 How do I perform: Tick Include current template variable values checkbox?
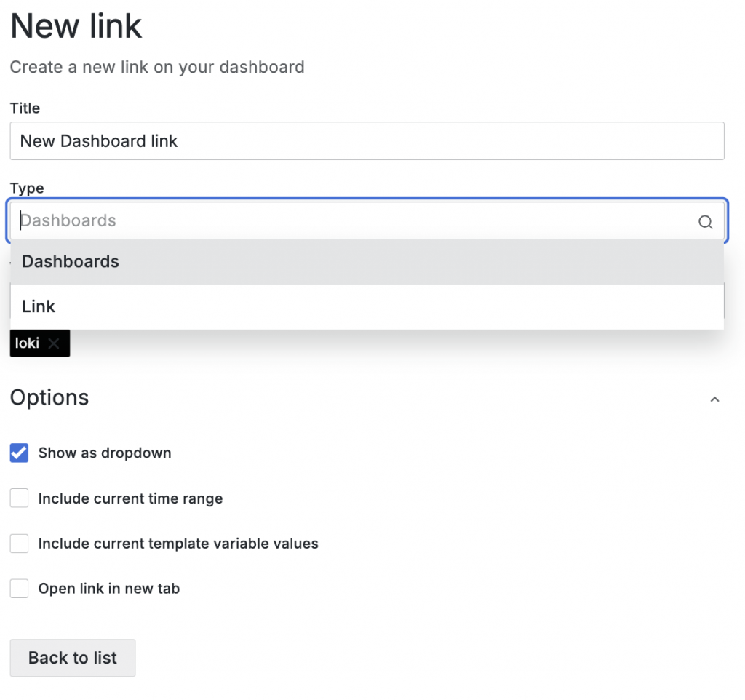[x=19, y=544]
